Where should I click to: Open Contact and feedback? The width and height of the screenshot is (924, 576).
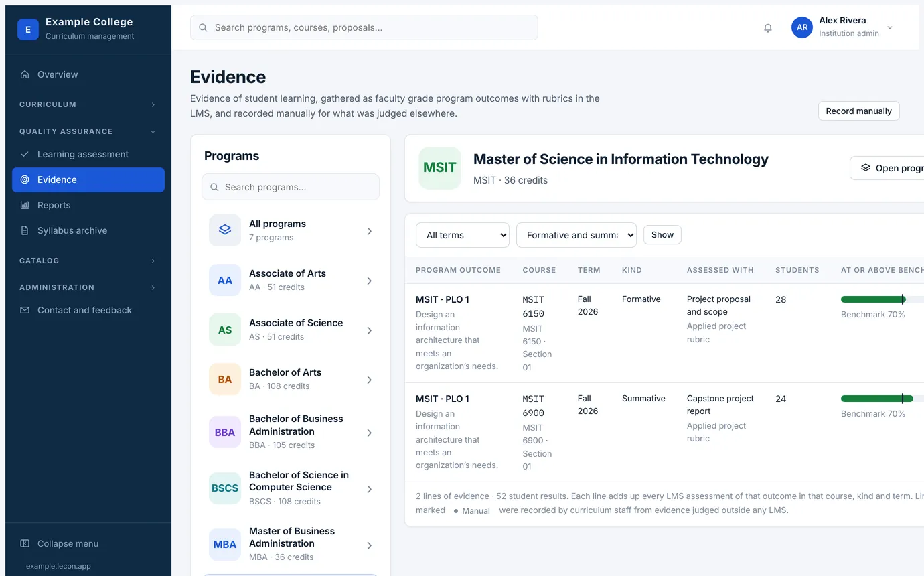[x=88, y=310]
